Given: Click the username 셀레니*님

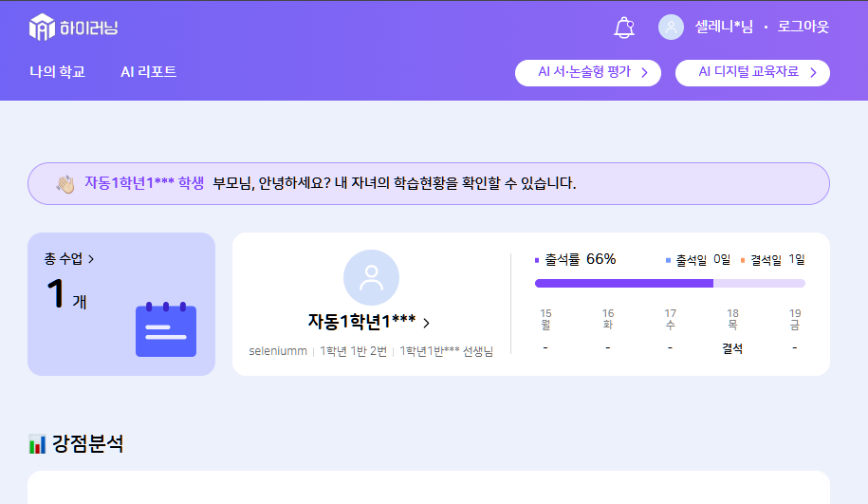Looking at the screenshot, I should pos(724,28).
